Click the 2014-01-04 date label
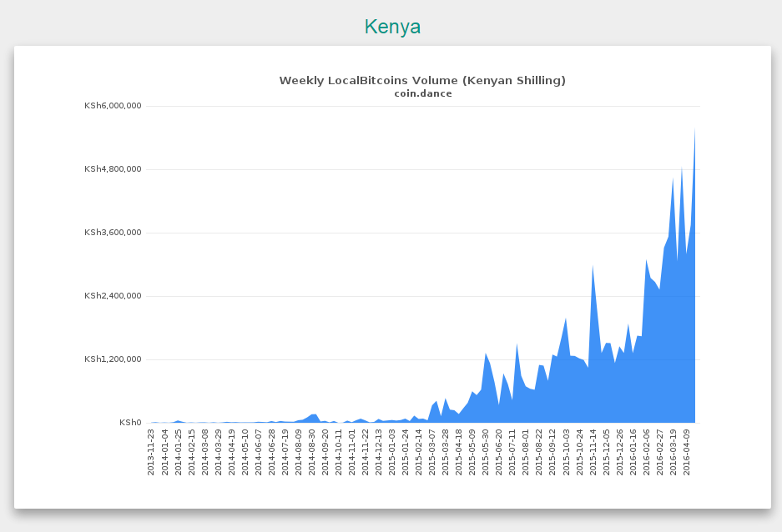 click(x=164, y=452)
